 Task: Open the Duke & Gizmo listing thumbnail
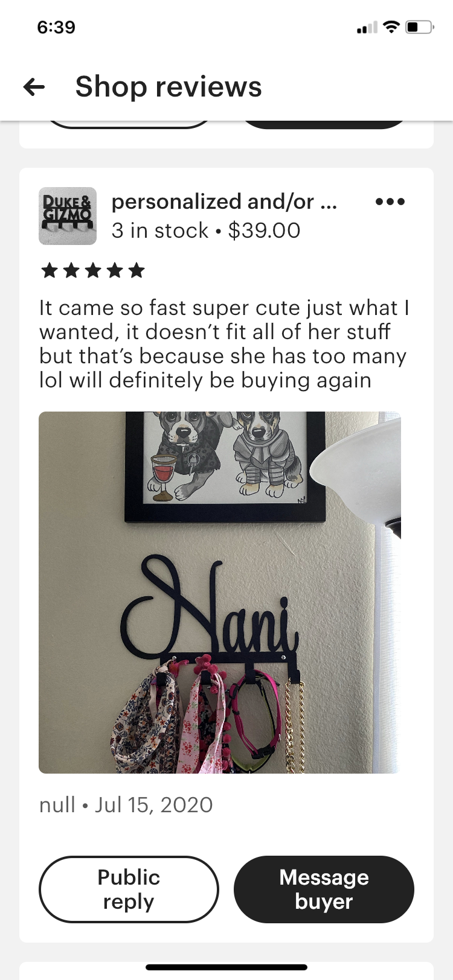[x=68, y=216]
